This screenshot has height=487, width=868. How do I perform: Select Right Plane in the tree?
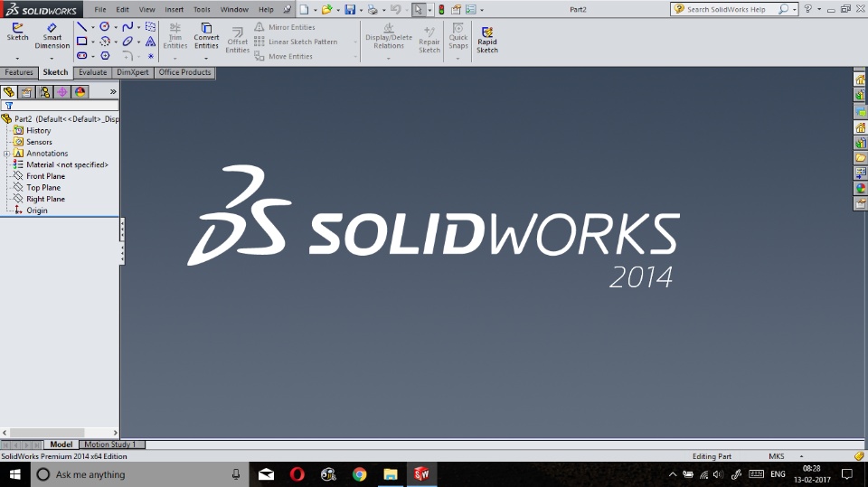click(39, 199)
